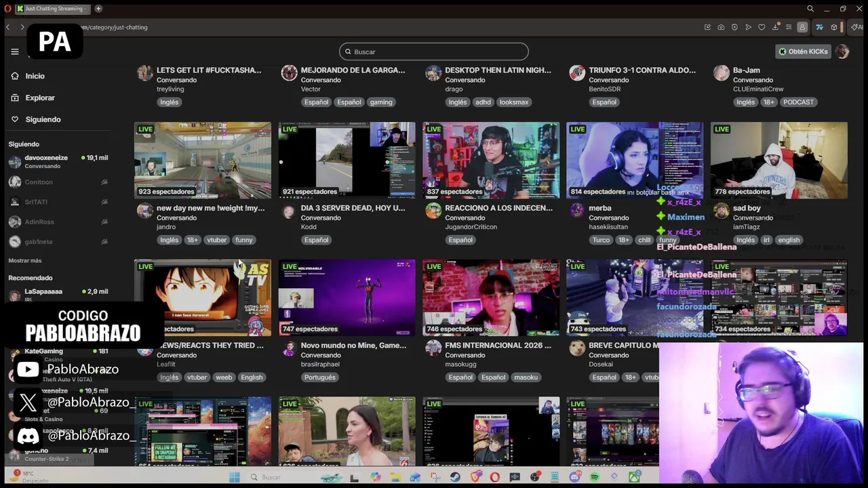Image resolution: width=868 pixels, height=488 pixels.
Task: Open AdinRoss channel in sidebar
Action: [x=58, y=222]
